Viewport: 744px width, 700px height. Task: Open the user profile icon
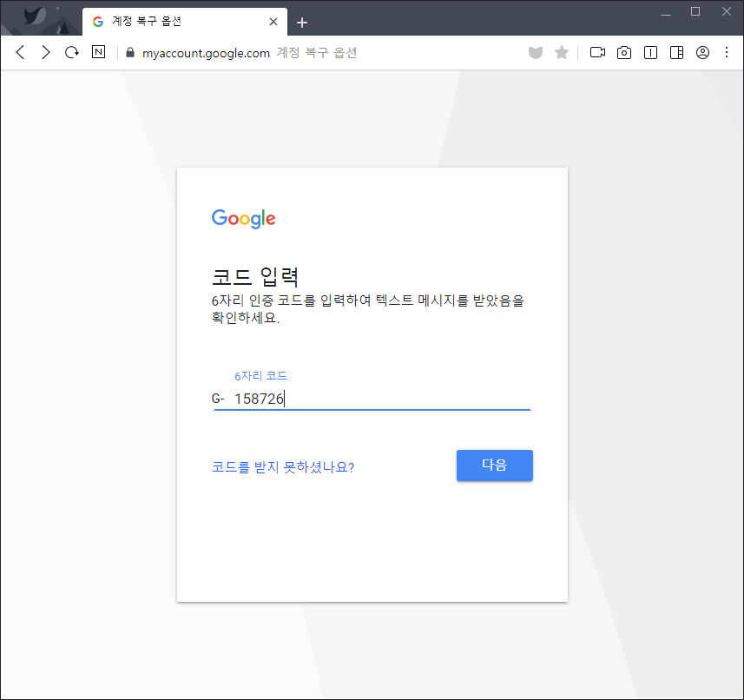click(702, 52)
